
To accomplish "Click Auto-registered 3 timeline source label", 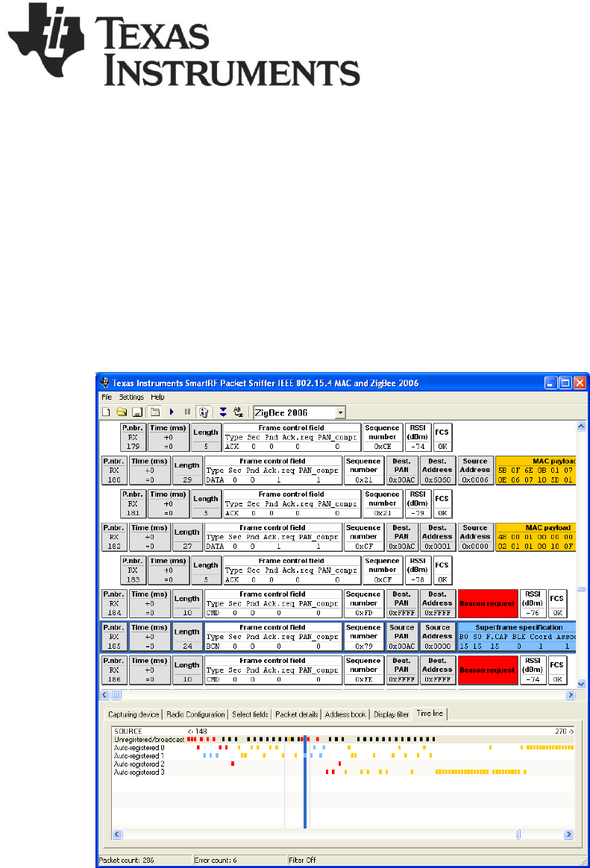I will 139,773.
